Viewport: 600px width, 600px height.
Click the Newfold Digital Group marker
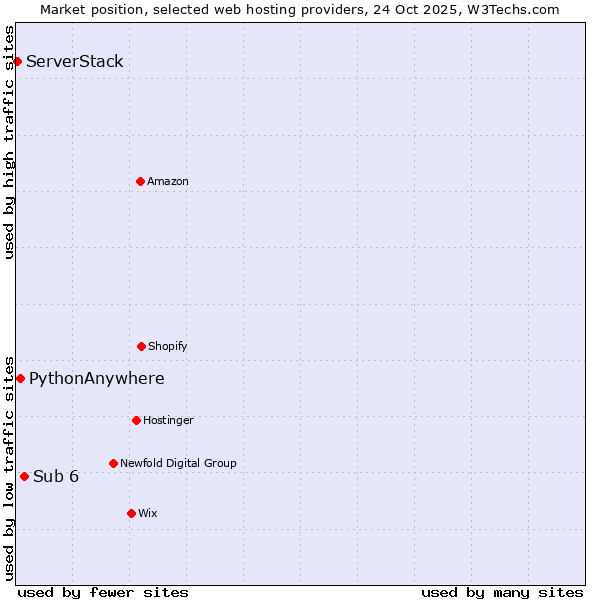(113, 463)
